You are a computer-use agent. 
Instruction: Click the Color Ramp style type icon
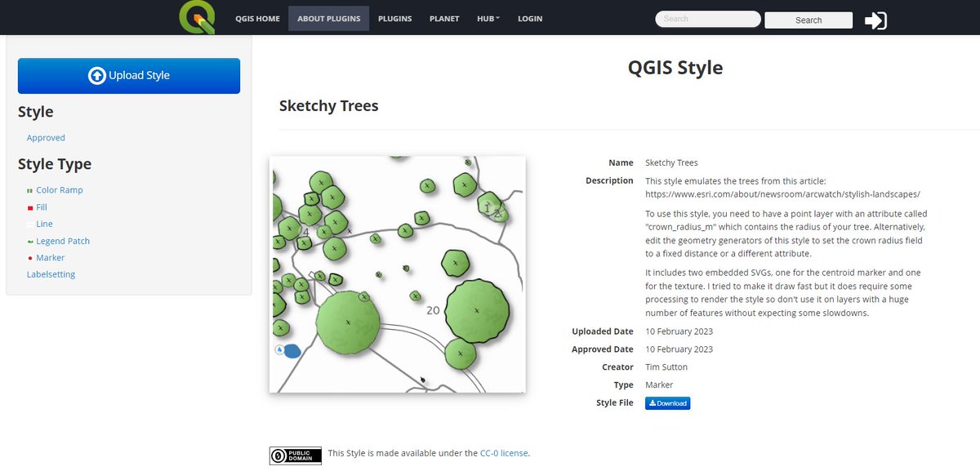pyautogui.click(x=29, y=190)
